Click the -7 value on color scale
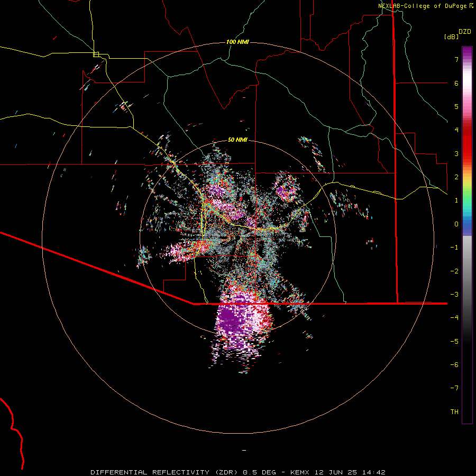Screen dimensions: 476x476 pyautogui.click(x=454, y=388)
